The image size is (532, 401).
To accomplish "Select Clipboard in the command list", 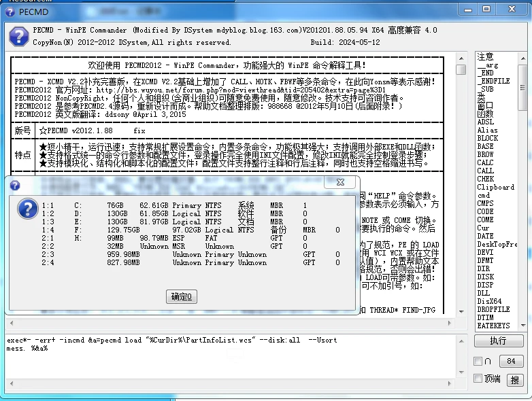I will [496, 187].
